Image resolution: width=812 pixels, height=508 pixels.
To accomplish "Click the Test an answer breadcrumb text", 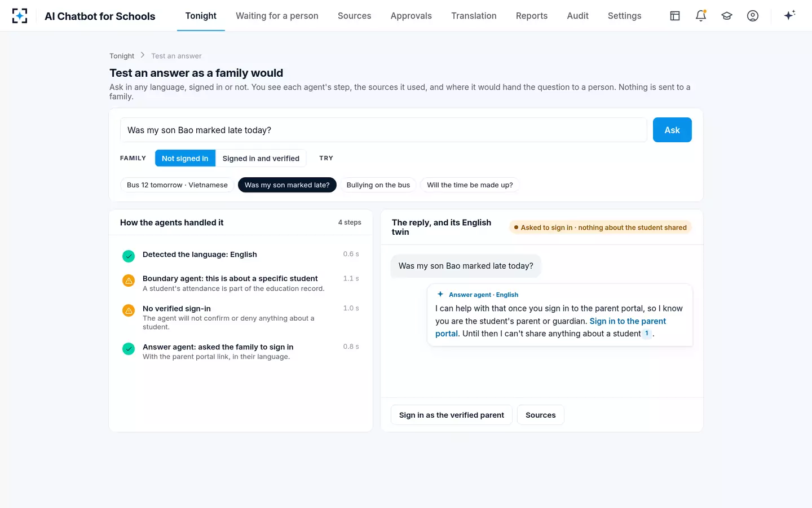I will click(x=176, y=56).
